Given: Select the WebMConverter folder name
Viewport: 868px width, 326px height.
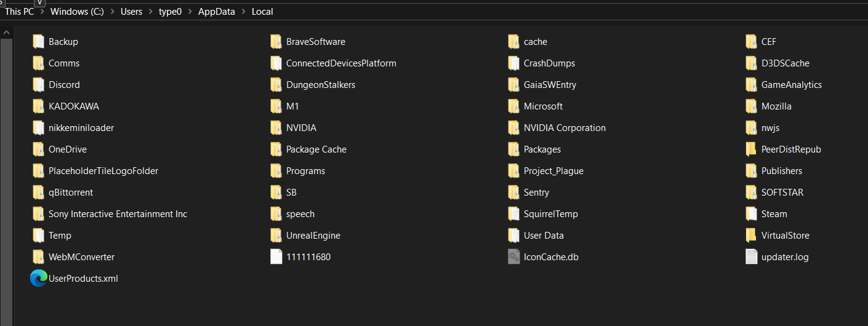Looking at the screenshot, I should click(82, 257).
